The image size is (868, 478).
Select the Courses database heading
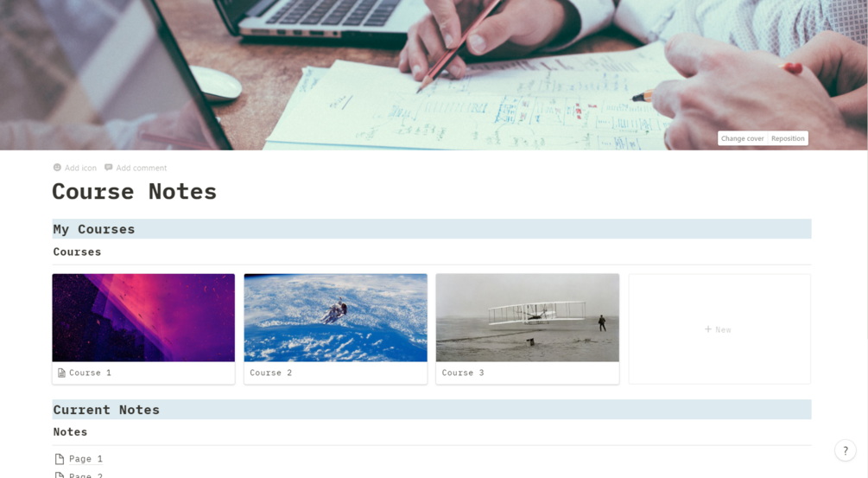[77, 252]
